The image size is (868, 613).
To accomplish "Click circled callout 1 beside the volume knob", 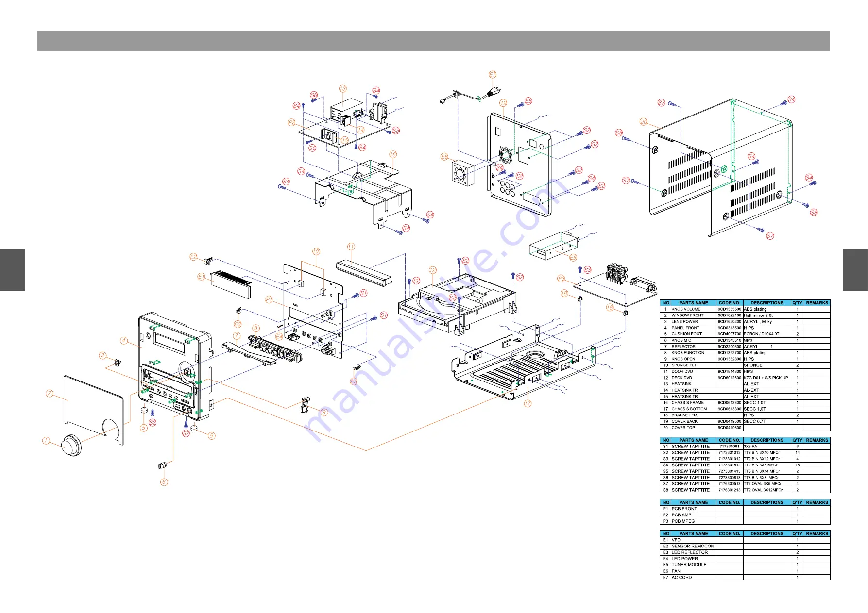I will click(x=46, y=441).
